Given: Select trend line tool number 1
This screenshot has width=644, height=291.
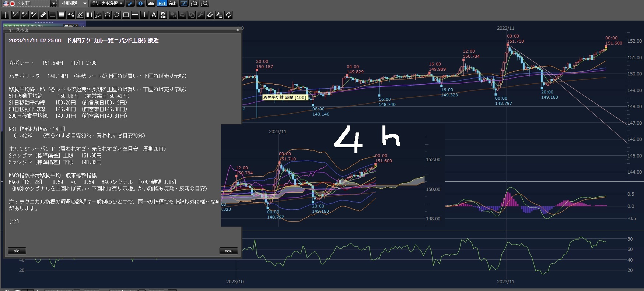Looking at the screenshot, I should (x=15, y=15).
